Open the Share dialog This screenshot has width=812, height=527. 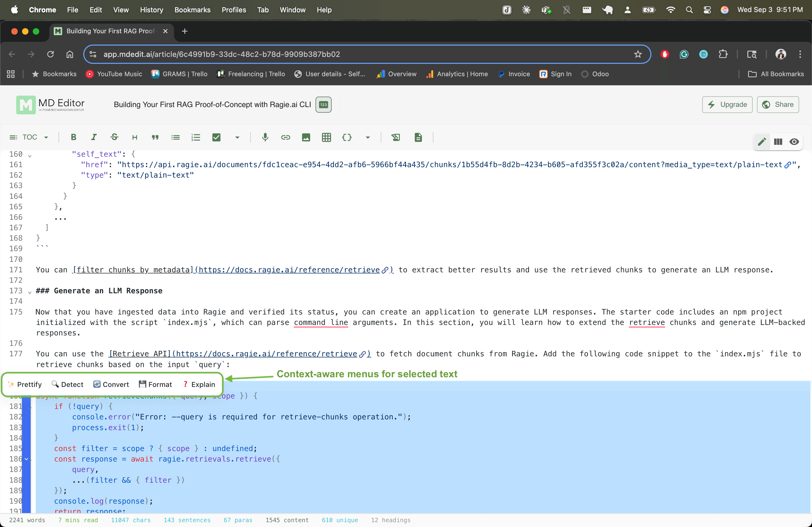click(778, 105)
